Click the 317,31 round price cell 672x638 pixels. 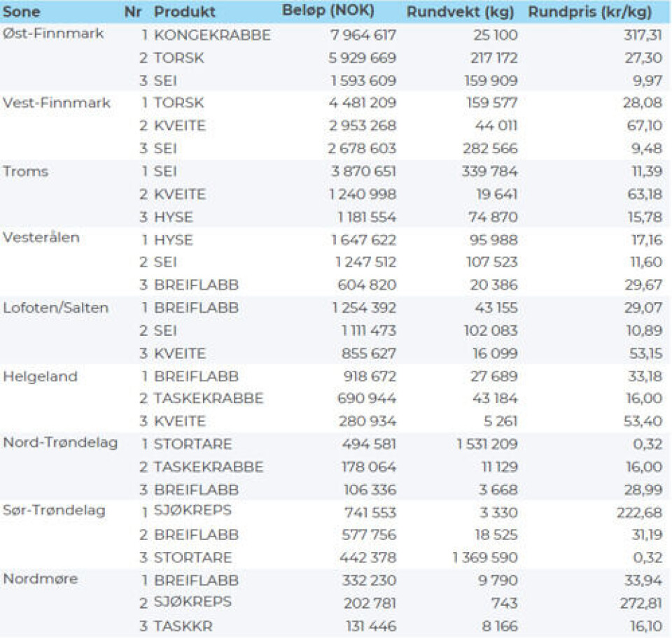click(x=643, y=36)
